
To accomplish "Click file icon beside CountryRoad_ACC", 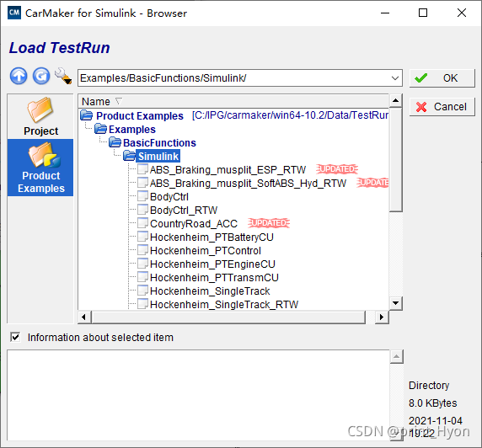I will point(142,223).
